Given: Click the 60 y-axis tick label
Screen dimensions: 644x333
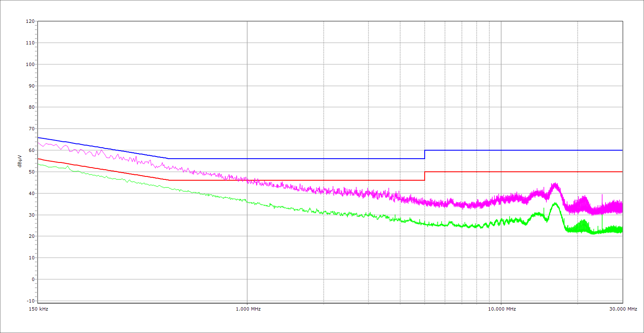Looking at the screenshot, I should point(31,150).
